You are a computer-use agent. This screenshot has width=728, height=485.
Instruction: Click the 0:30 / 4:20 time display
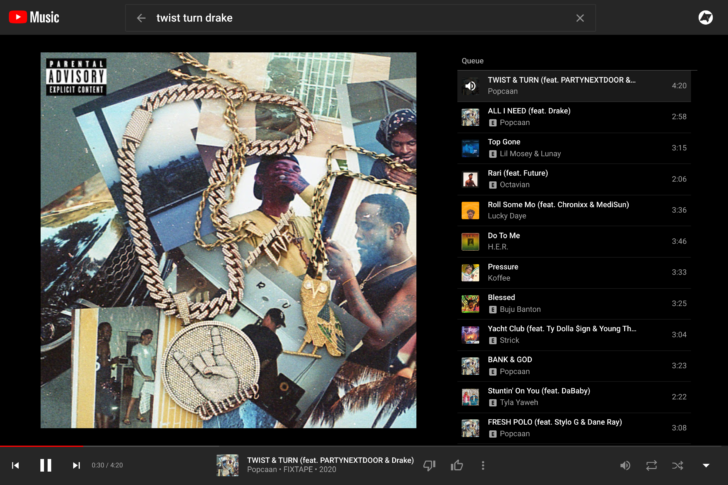[x=107, y=465]
